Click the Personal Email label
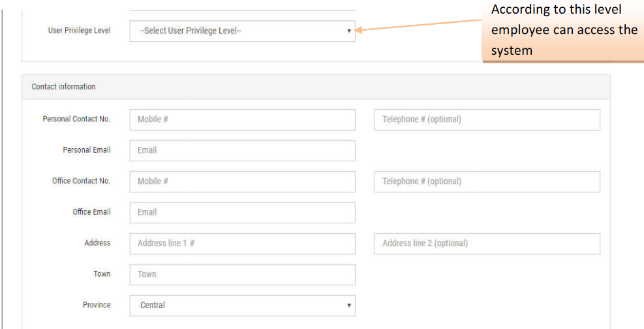The height and width of the screenshot is (329, 644). 86,149
